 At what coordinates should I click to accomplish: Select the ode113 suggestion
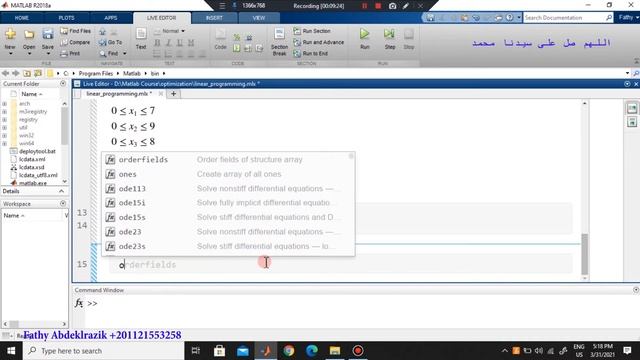click(228, 189)
